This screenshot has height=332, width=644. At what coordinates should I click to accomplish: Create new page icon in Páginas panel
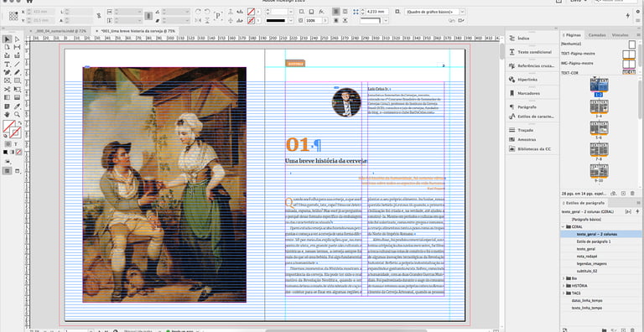[623, 193]
